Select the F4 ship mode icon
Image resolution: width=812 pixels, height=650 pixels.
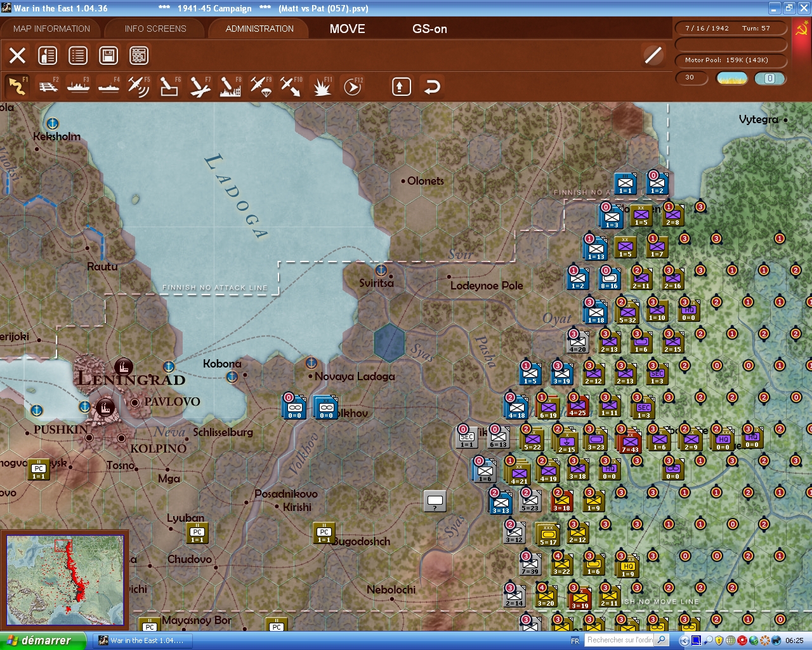[x=108, y=86]
